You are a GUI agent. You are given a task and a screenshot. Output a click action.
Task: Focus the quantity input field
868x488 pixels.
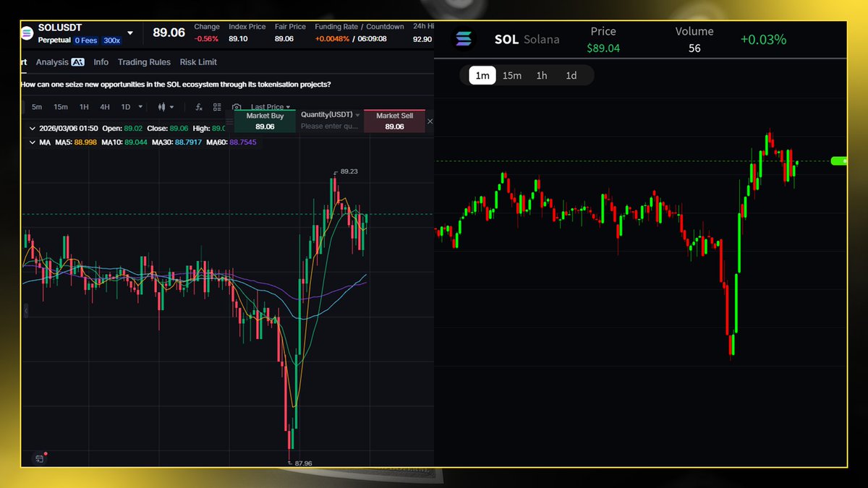(x=330, y=126)
